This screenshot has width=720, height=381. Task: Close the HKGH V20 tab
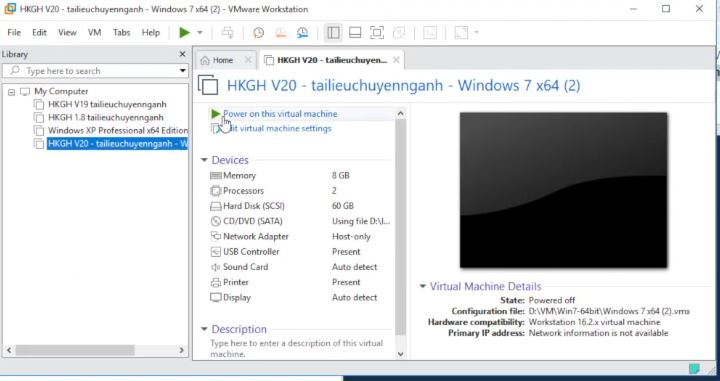coord(396,60)
